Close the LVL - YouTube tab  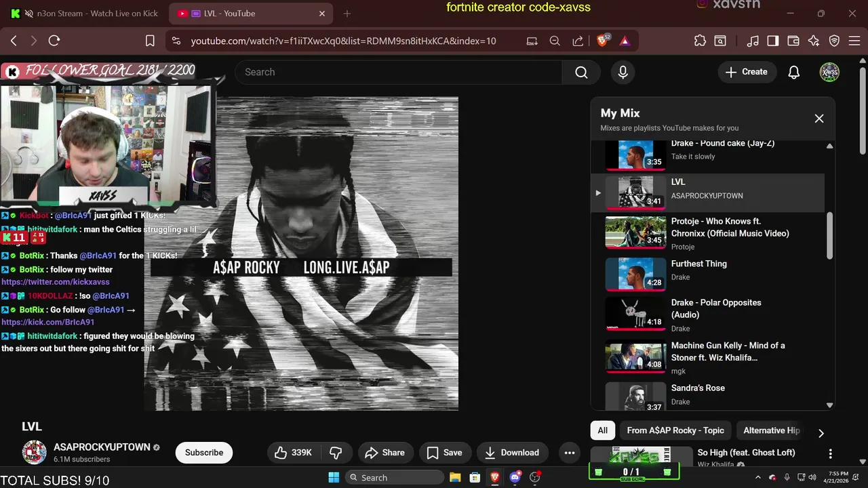pos(322,14)
